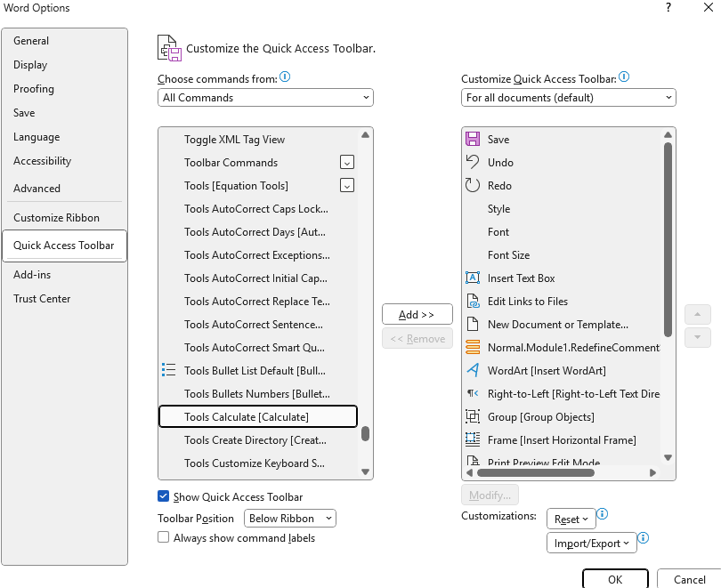721x588 pixels.
Task: Select Tools Customize Keyboard command
Action: 258,463
